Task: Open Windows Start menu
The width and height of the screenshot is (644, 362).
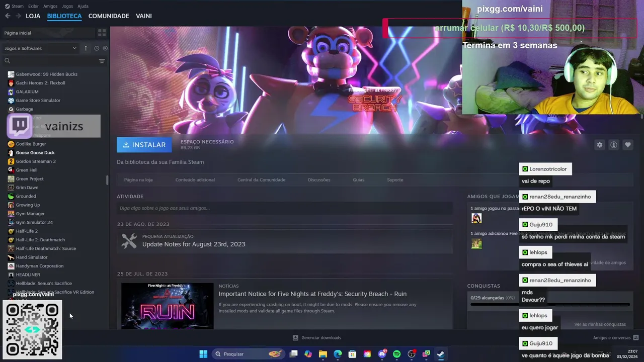Action: (203, 354)
